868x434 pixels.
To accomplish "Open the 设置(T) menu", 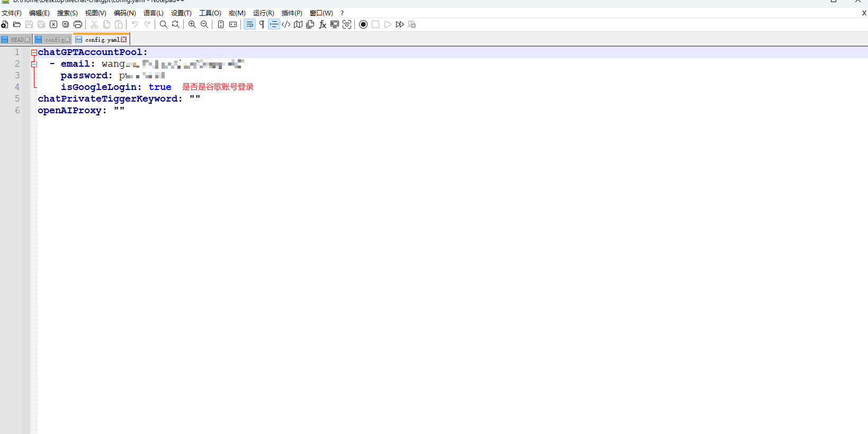I will [181, 13].
